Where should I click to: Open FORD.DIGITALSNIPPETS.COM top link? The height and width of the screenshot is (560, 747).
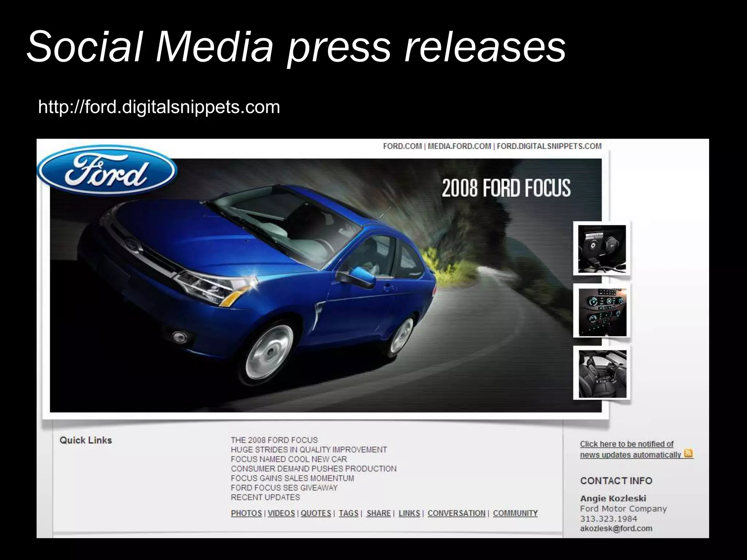549,147
